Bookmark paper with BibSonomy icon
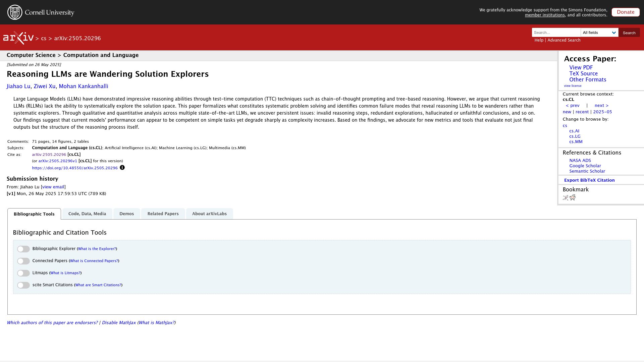 pos(566,198)
